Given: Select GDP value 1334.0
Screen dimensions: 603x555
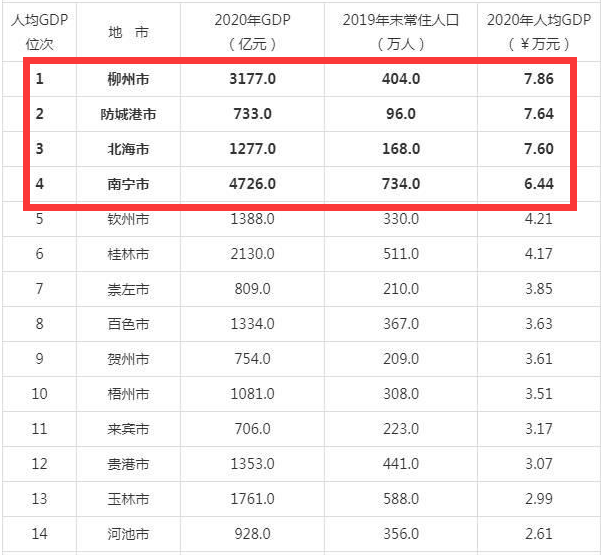Looking at the screenshot, I should pos(252,324).
